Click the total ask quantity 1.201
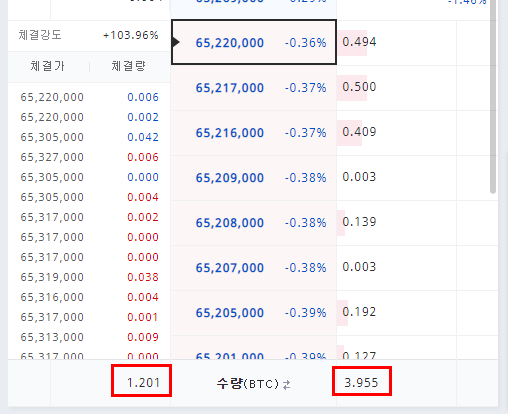The height and width of the screenshot is (414, 508). (143, 382)
